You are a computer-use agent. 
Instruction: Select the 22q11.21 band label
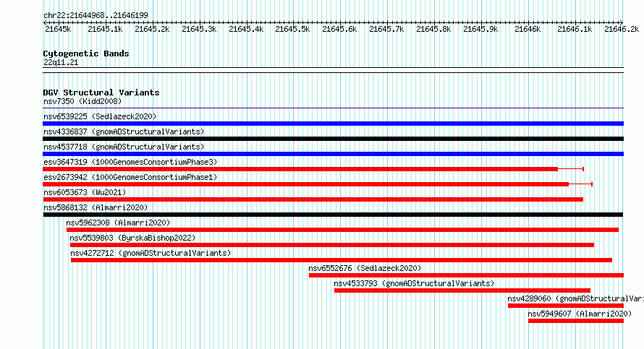(x=61, y=62)
